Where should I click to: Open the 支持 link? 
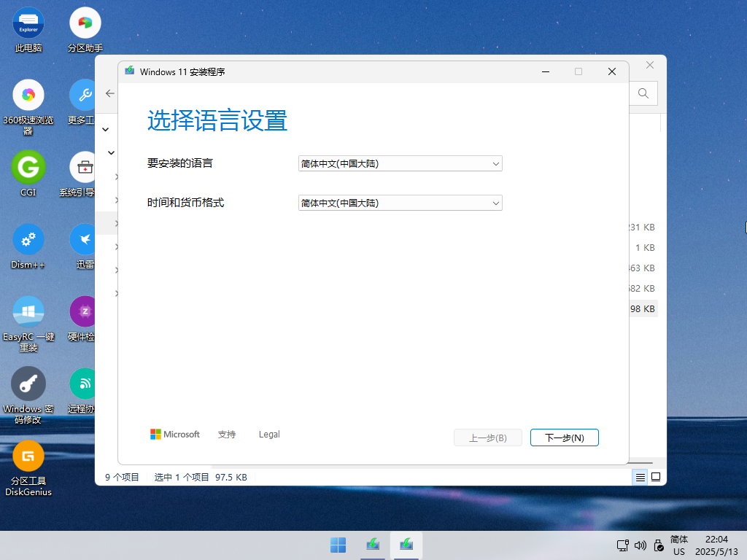click(227, 435)
